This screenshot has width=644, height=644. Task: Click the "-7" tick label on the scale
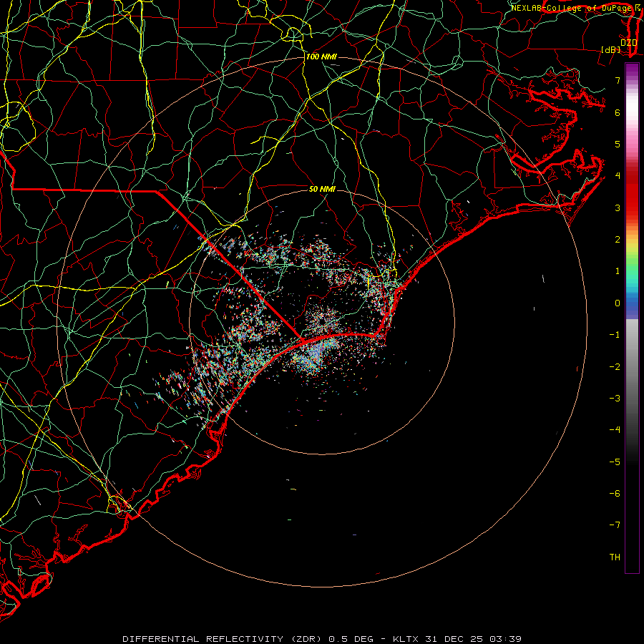coord(615,525)
